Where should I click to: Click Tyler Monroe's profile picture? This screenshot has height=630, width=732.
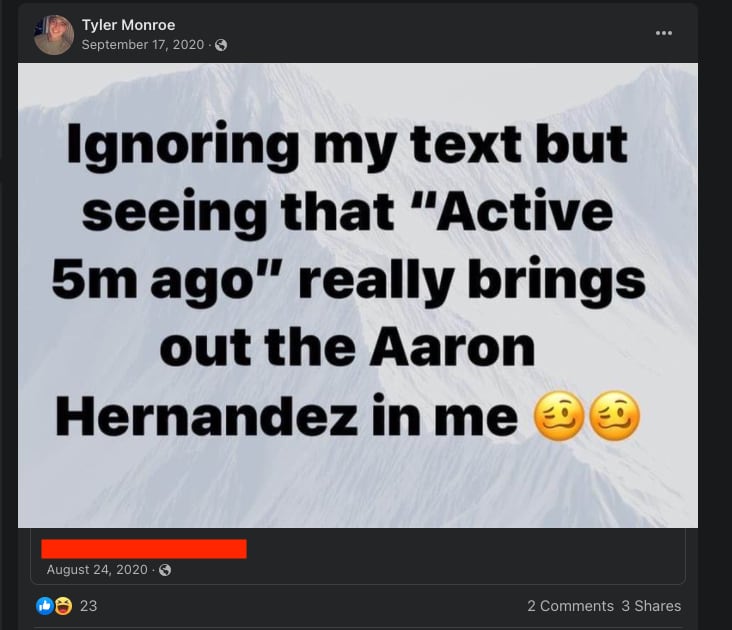54,35
